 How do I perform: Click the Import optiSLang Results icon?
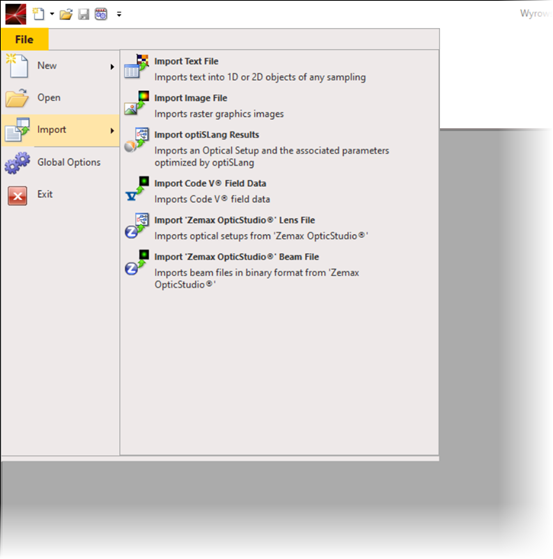coord(137,140)
